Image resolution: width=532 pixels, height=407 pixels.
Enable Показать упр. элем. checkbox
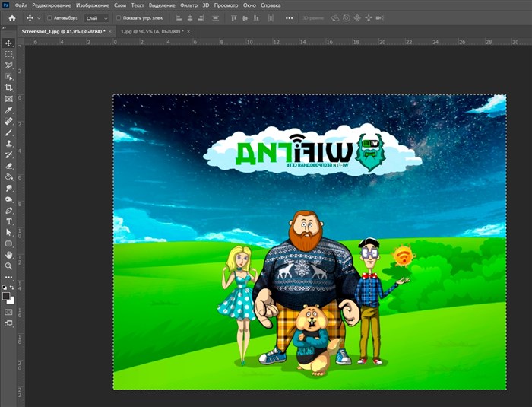(x=119, y=18)
